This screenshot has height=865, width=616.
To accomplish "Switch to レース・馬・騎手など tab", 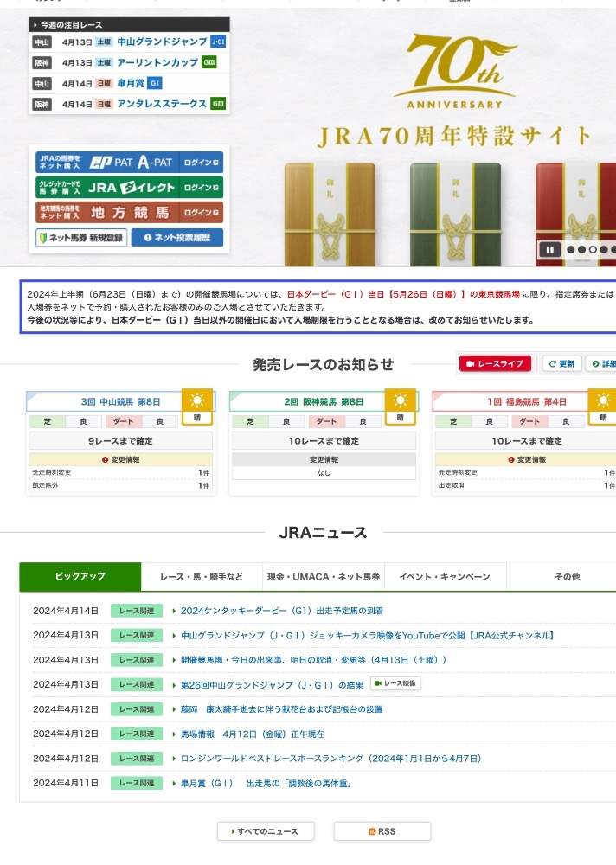I will coord(202,576).
